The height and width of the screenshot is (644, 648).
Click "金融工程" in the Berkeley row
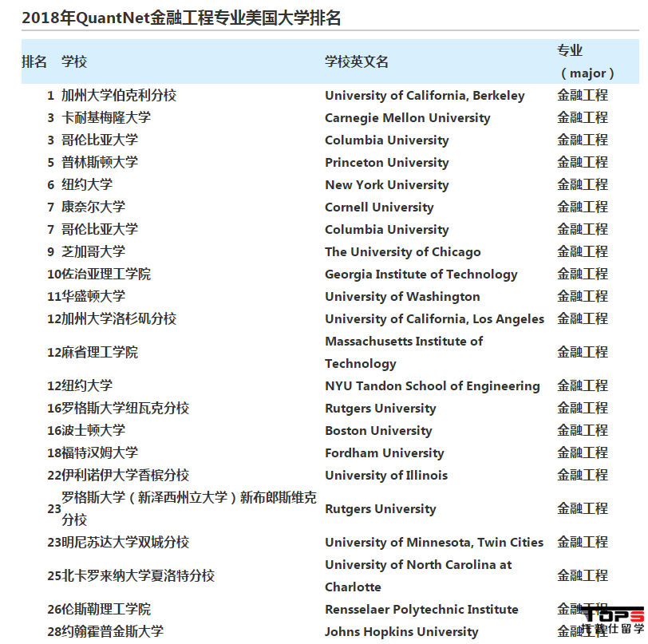pyautogui.click(x=583, y=96)
